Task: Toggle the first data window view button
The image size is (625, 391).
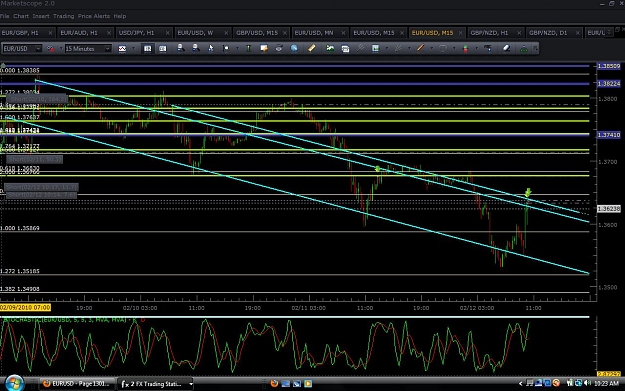Action: coord(147,49)
